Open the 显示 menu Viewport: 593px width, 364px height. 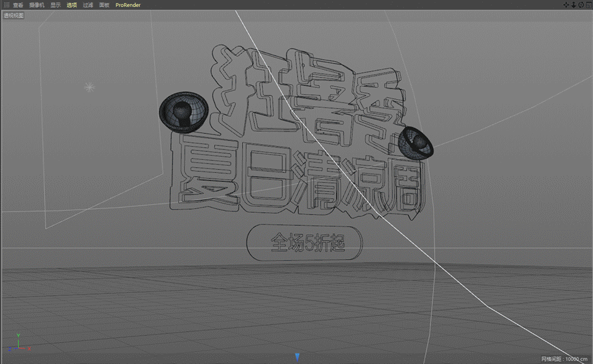pyautogui.click(x=56, y=5)
